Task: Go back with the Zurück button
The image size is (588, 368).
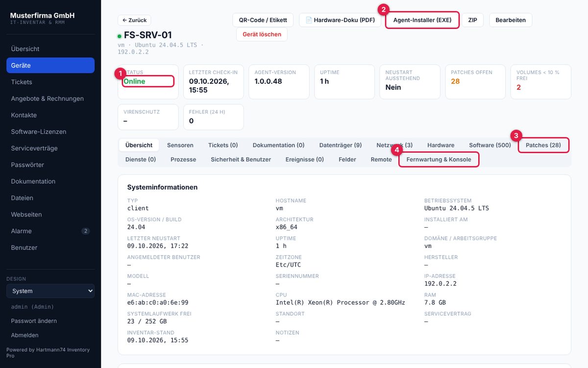Action: tap(134, 20)
